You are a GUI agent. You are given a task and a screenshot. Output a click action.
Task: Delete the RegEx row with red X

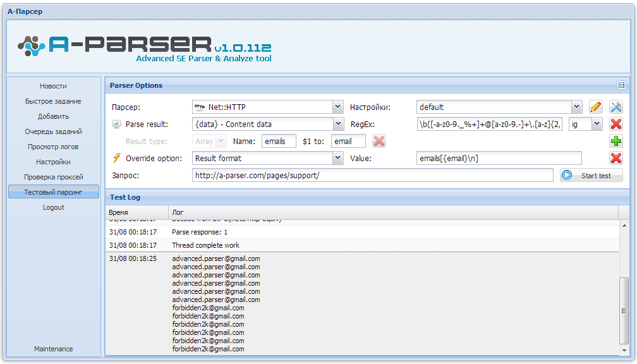(616, 124)
